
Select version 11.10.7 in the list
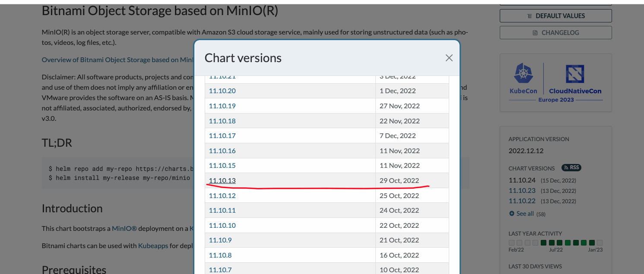point(220,270)
